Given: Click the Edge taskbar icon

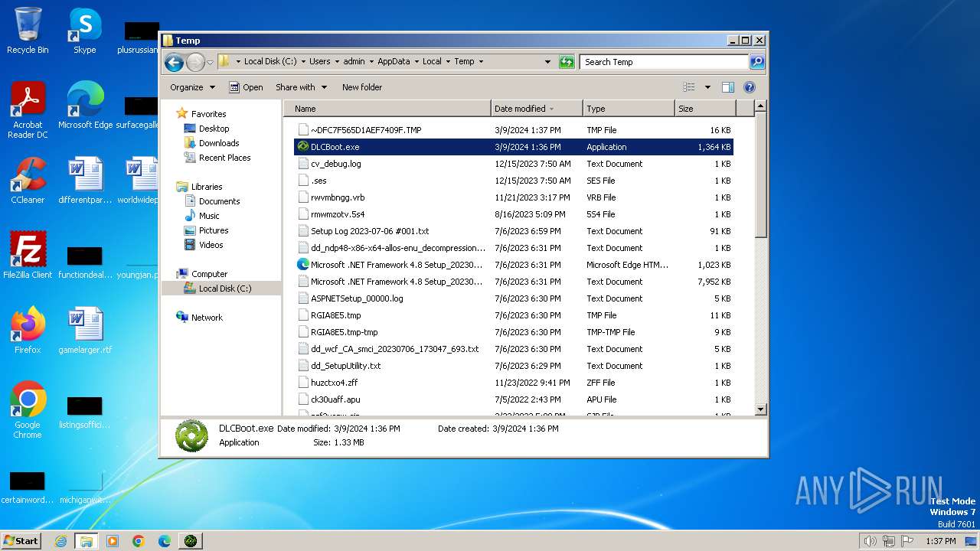Looking at the screenshot, I should [x=165, y=541].
